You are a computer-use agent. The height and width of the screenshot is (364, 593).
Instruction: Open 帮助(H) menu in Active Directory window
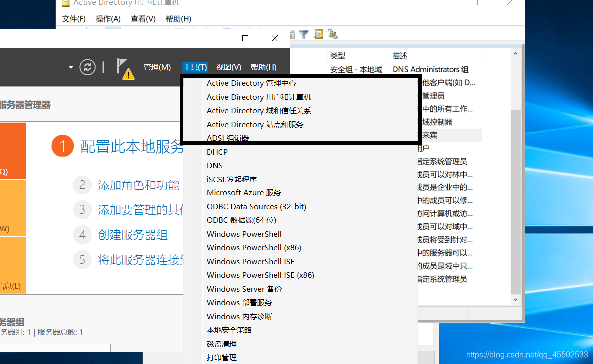(x=178, y=19)
